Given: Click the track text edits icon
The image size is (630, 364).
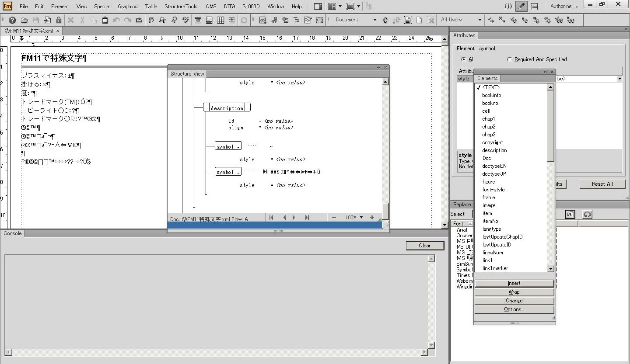Looking at the screenshot, I should click(385, 20).
